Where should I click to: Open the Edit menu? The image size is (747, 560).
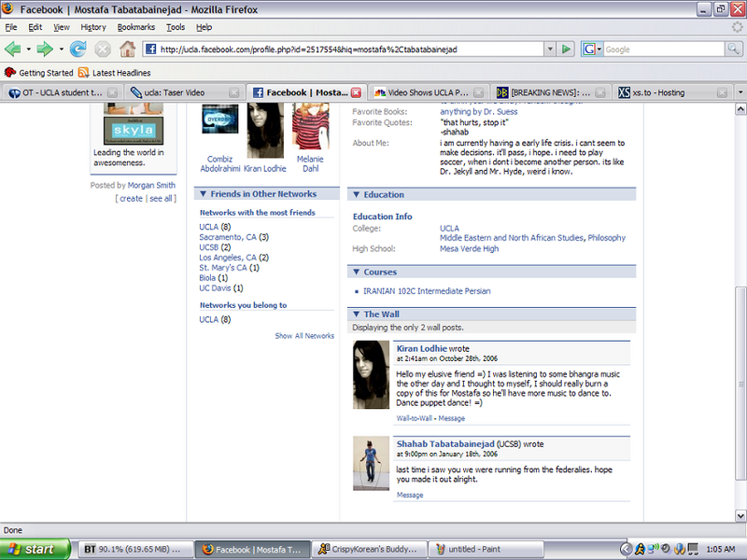click(x=35, y=27)
